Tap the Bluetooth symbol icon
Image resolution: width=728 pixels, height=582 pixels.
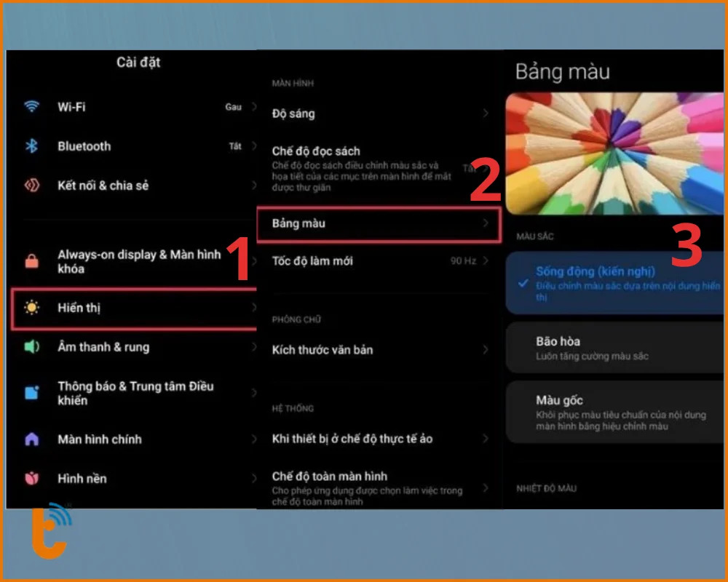(x=31, y=146)
